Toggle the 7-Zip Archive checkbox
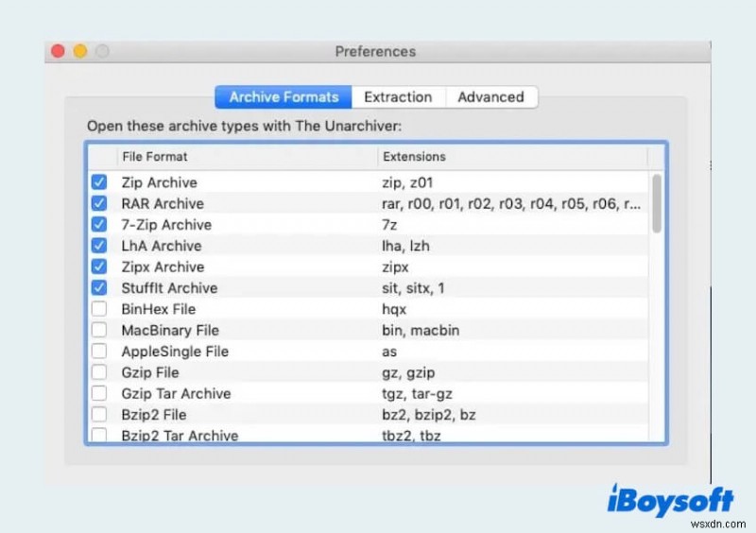This screenshot has height=533, width=756. click(99, 224)
